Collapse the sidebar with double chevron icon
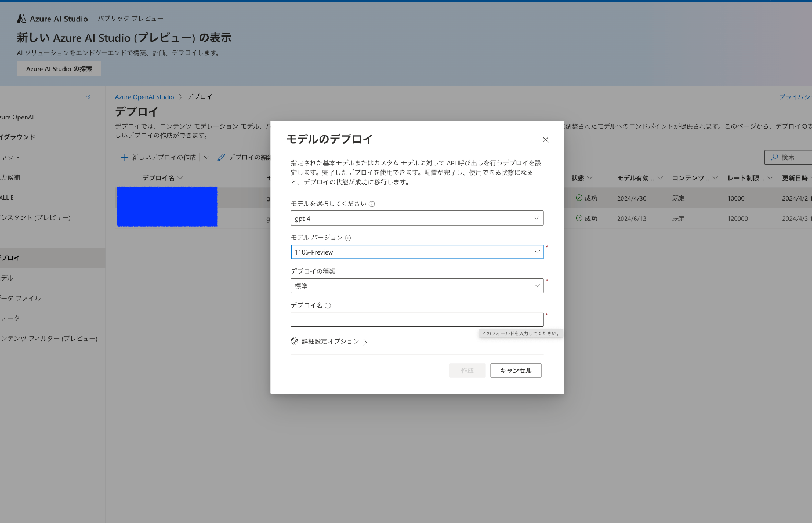 (x=88, y=97)
